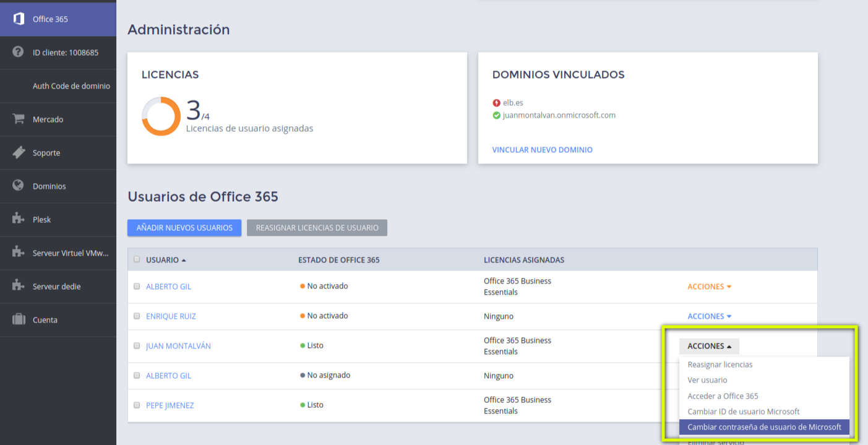The height and width of the screenshot is (445, 868).
Task: Click "Ninguno" license cell in ENRIQUE RUIZ row
Action: pos(499,316)
